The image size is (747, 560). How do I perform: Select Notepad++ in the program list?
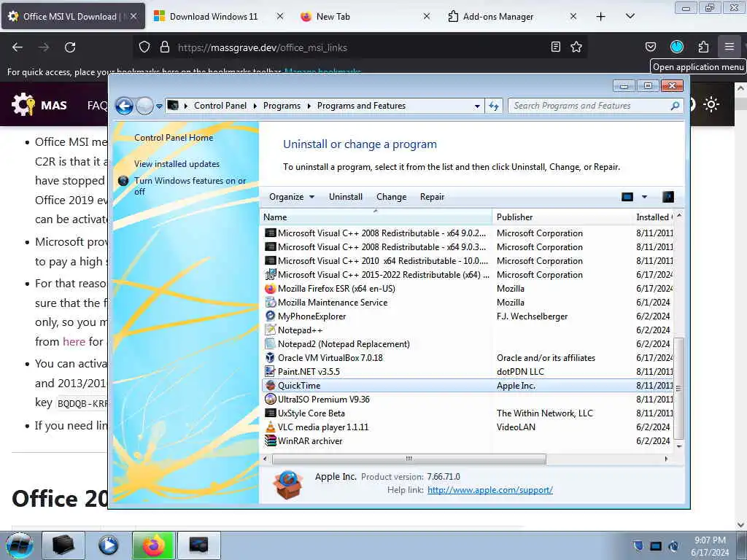468,330
